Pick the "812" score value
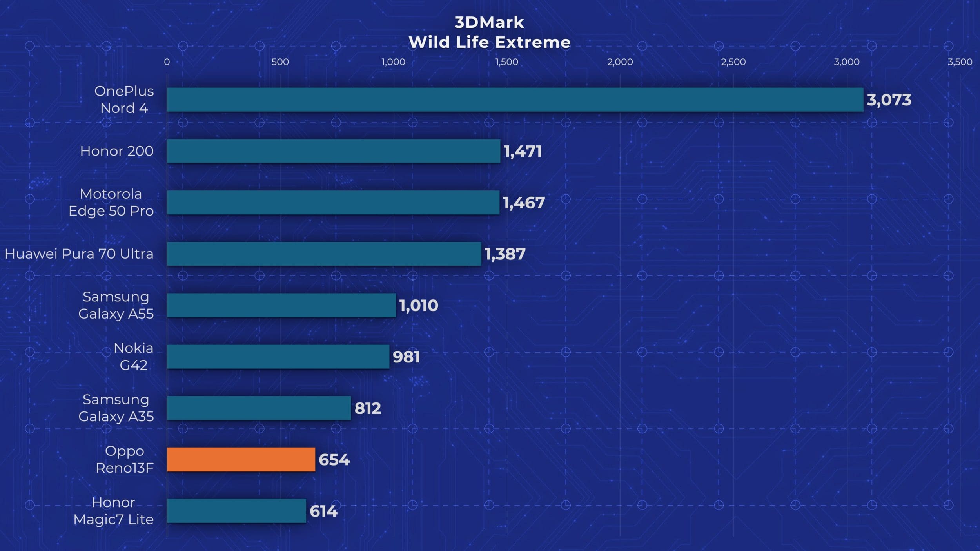980x551 pixels. pos(368,408)
